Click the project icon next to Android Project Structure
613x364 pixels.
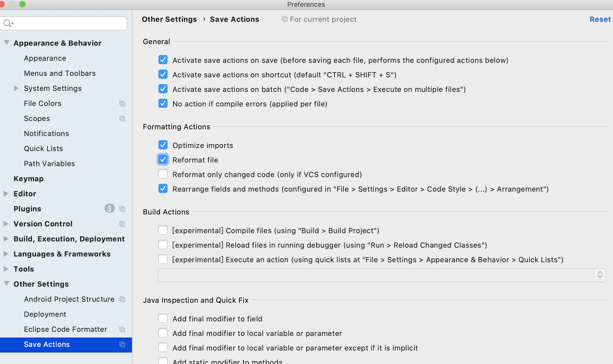122,299
